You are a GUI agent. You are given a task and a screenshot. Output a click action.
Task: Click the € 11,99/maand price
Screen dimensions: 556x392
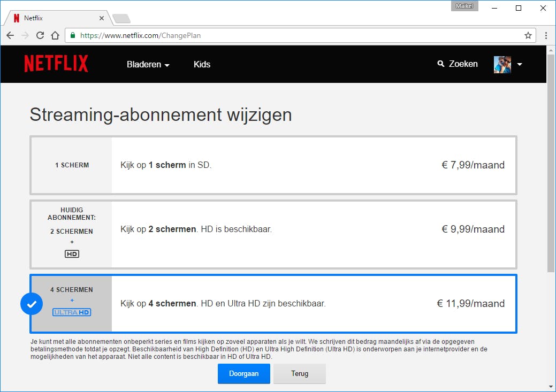pos(470,304)
